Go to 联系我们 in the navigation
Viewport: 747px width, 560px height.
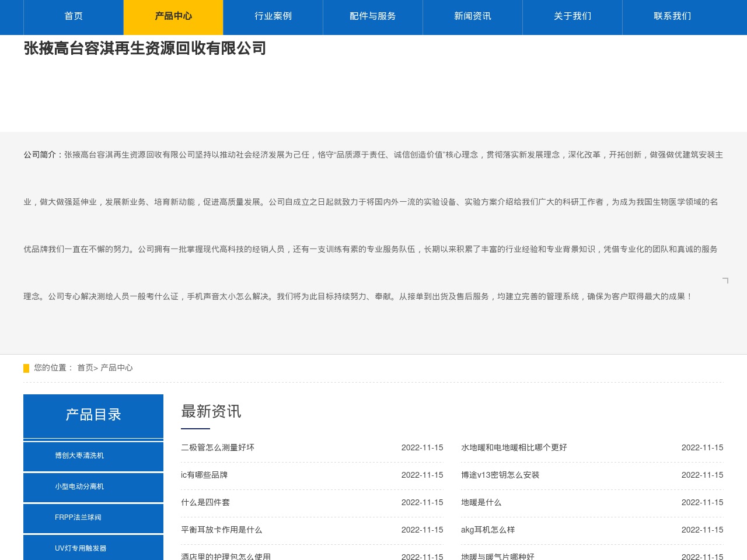(672, 16)
